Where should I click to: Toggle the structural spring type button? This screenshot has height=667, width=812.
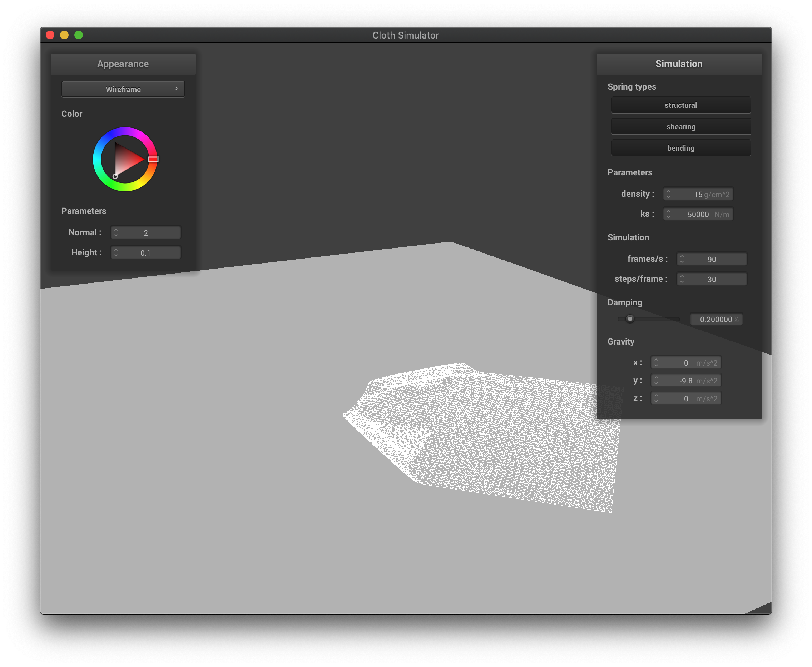click(x=680, y=105)
